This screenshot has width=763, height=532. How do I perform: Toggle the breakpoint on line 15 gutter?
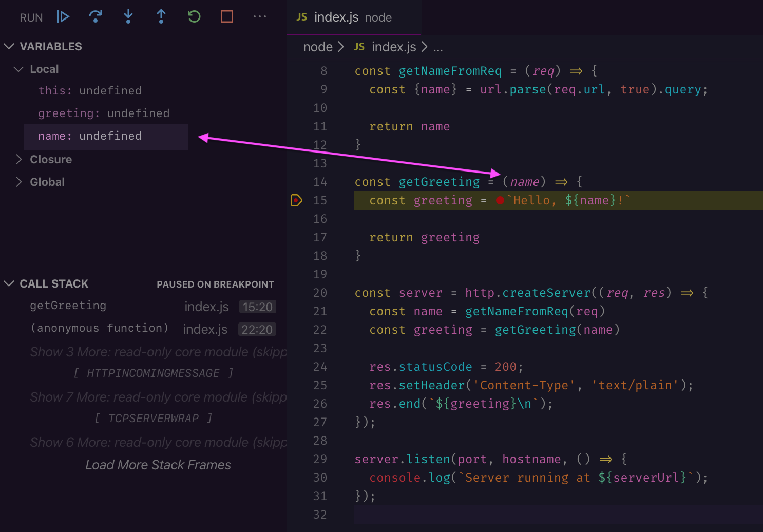[296, 200]
